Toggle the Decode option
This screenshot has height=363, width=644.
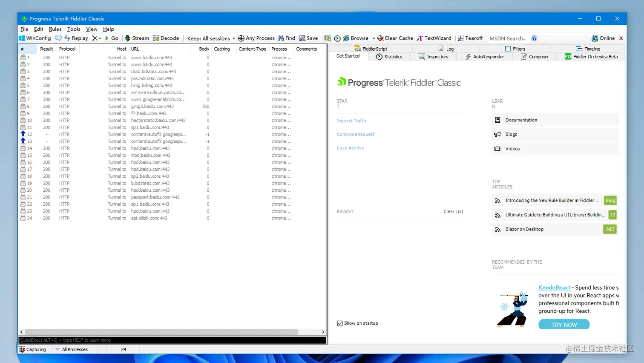pyautogui.click(x=166, y=38)
